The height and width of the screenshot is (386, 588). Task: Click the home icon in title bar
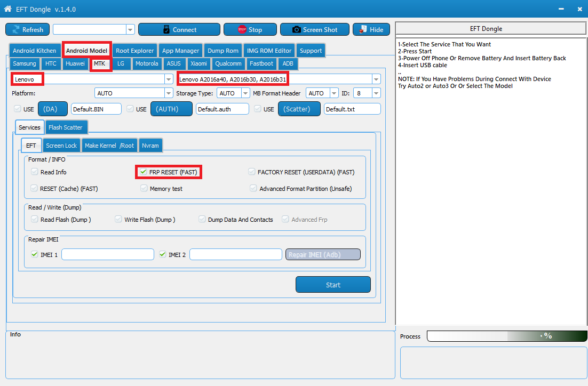[x=7, y=9]
